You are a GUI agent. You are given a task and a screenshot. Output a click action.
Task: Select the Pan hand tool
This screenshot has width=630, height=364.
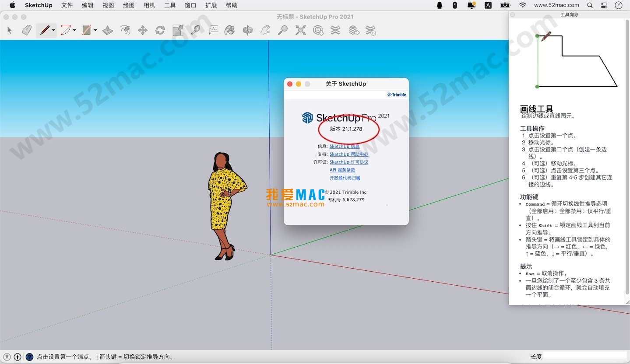tap(265, 30)
